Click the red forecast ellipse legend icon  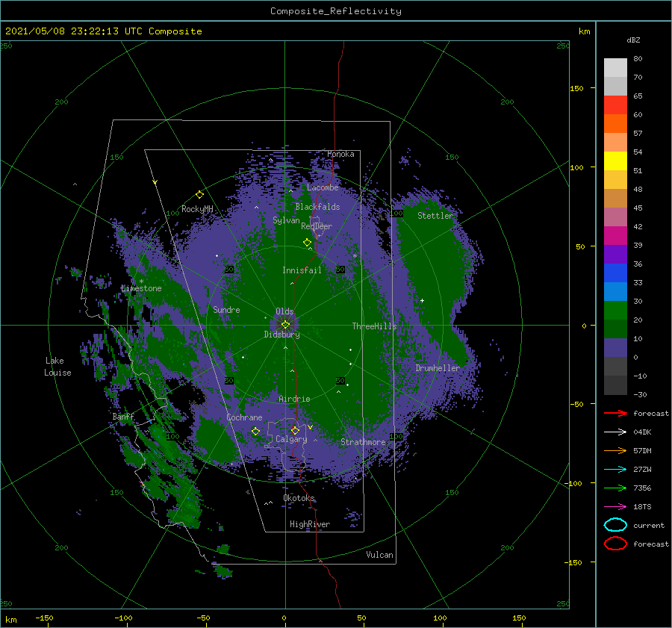(615, 544)
